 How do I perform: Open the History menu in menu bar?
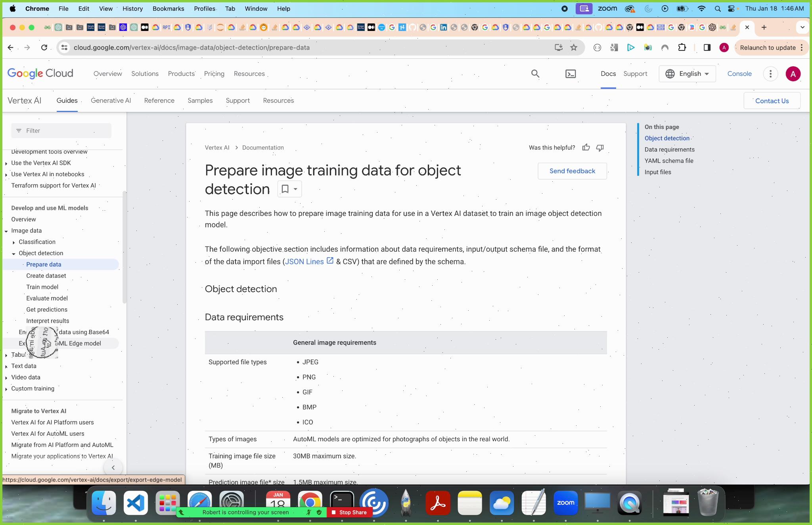[x=132, y=8]
